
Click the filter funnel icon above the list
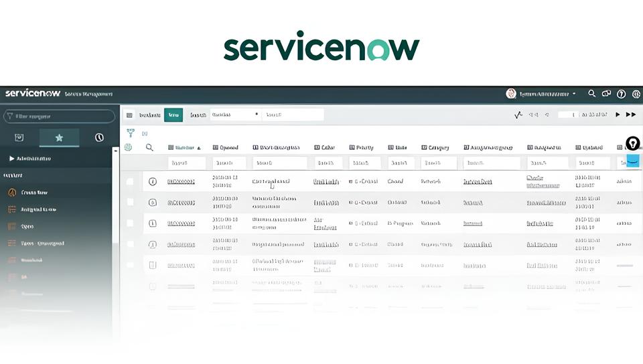coord(131,132)
